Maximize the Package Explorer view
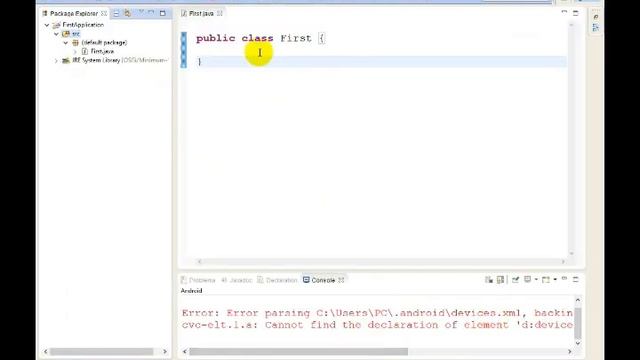 tap(162, 13)
